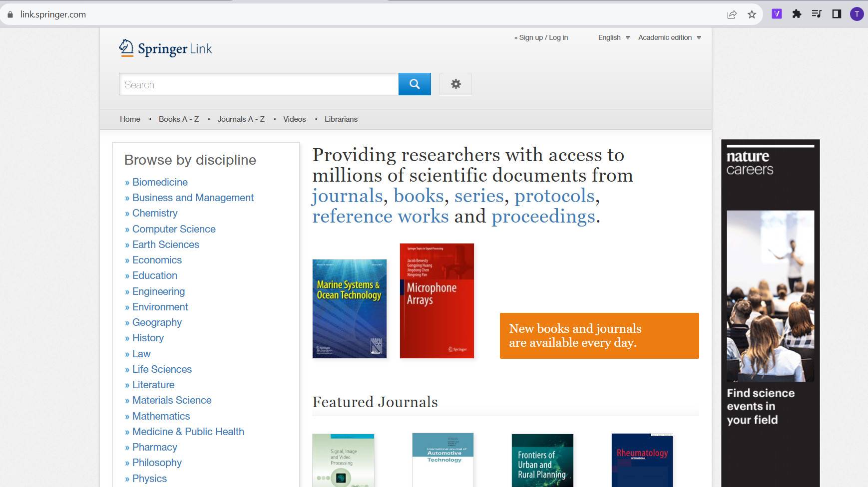
Task: Share this page via share icon
Action: click(x=732, y=14)
